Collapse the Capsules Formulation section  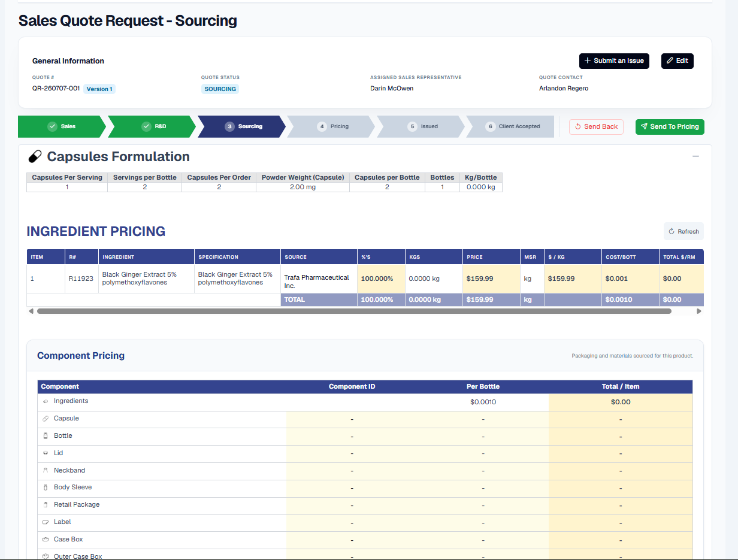pos(695,156)
